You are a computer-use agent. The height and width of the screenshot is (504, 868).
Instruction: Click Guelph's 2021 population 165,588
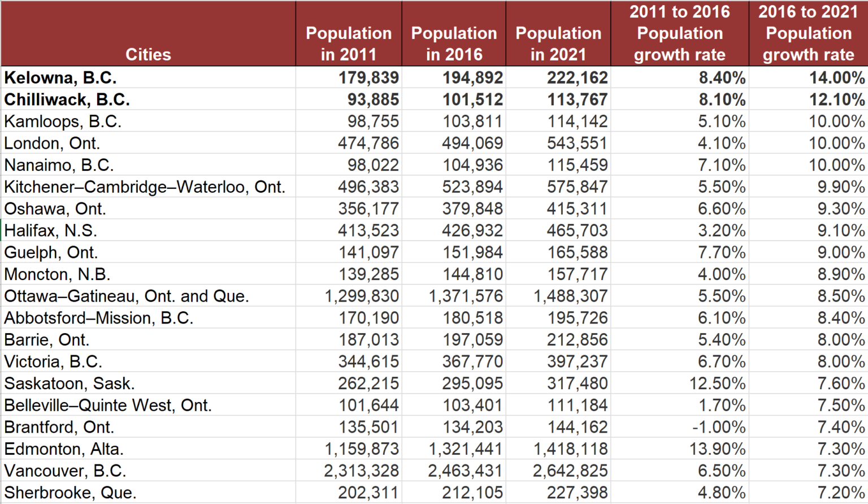point(558,252)
